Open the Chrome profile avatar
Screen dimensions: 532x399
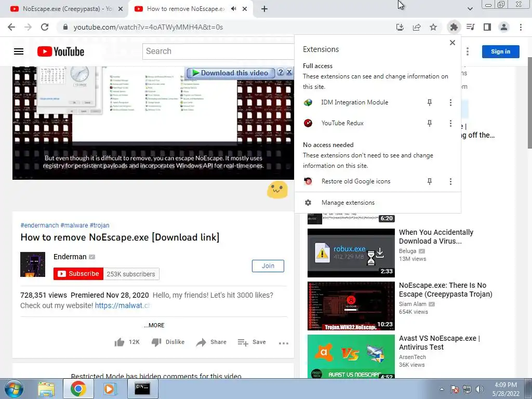pos(504,27)
